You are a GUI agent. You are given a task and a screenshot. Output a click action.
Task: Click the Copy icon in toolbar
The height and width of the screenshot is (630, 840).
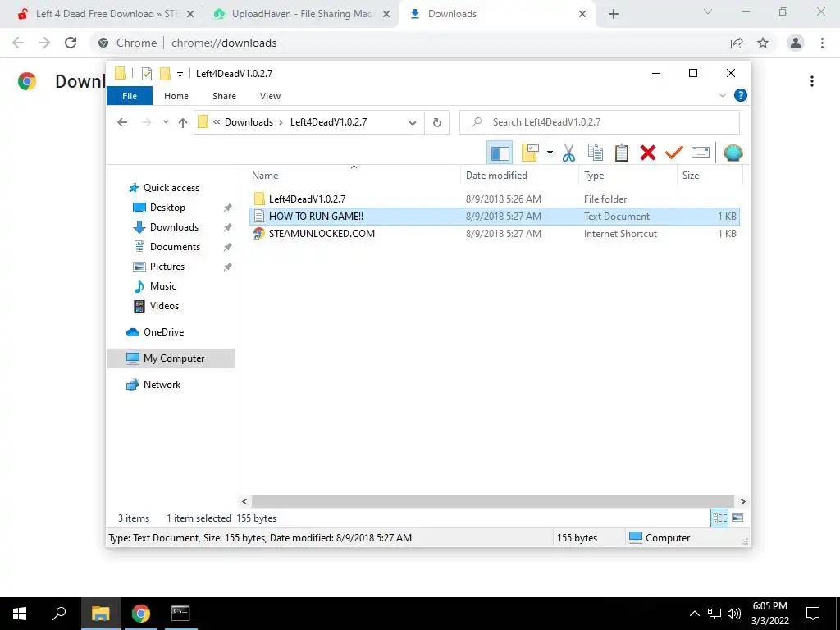pyautogui.click(x=596, y=153)
